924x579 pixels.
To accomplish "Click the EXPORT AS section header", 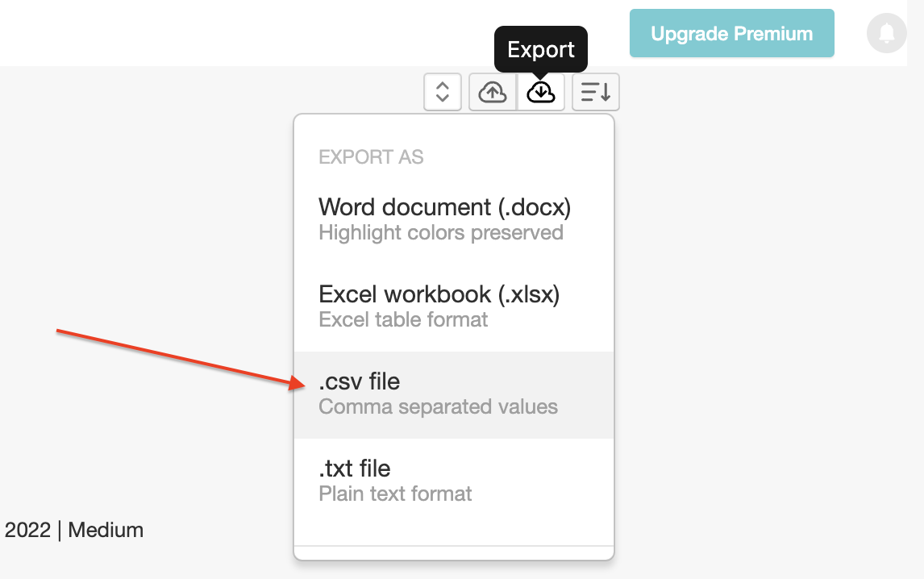I will pyautogui.click(x=371, y=157).
